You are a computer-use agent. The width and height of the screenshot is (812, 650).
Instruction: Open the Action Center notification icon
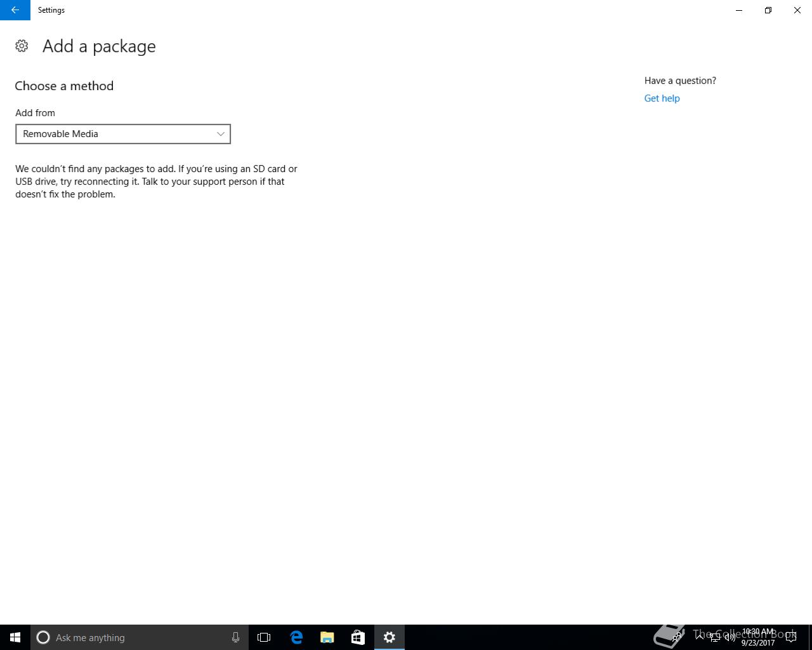pyautogui.click(x=791, y=637)
